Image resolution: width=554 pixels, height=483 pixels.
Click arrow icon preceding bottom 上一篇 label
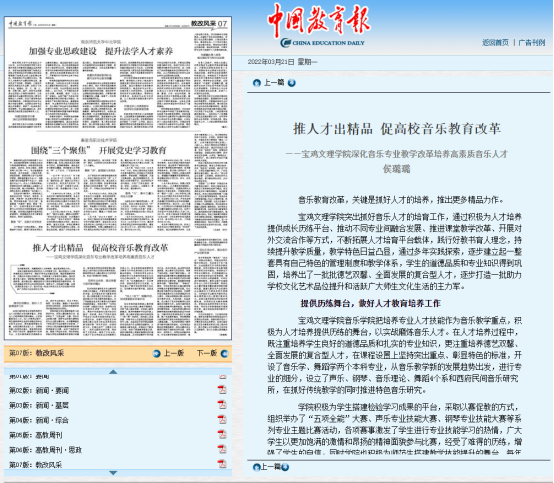(x=257, y=467)
